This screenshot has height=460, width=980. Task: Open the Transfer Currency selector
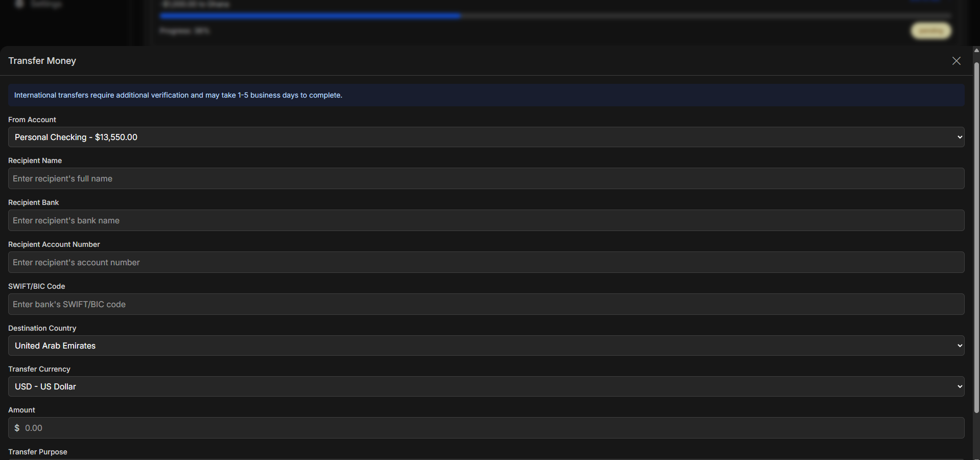[x=486, y=386]
